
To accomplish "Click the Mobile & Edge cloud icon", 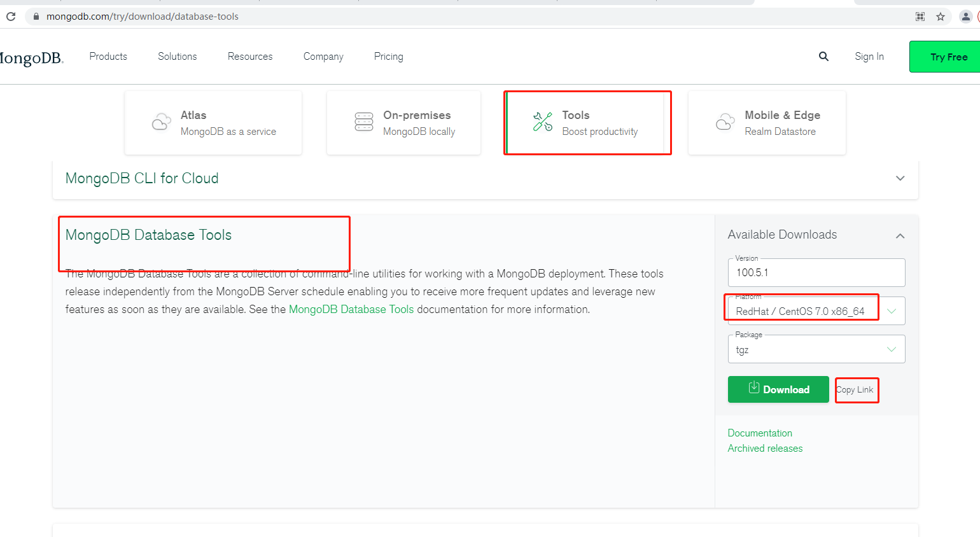I will point(725,122).
